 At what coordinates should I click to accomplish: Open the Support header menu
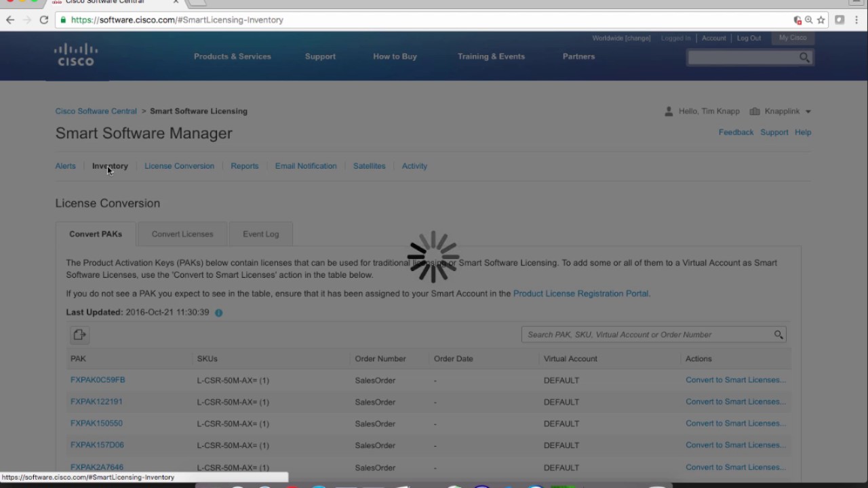[x=320, y=56]
